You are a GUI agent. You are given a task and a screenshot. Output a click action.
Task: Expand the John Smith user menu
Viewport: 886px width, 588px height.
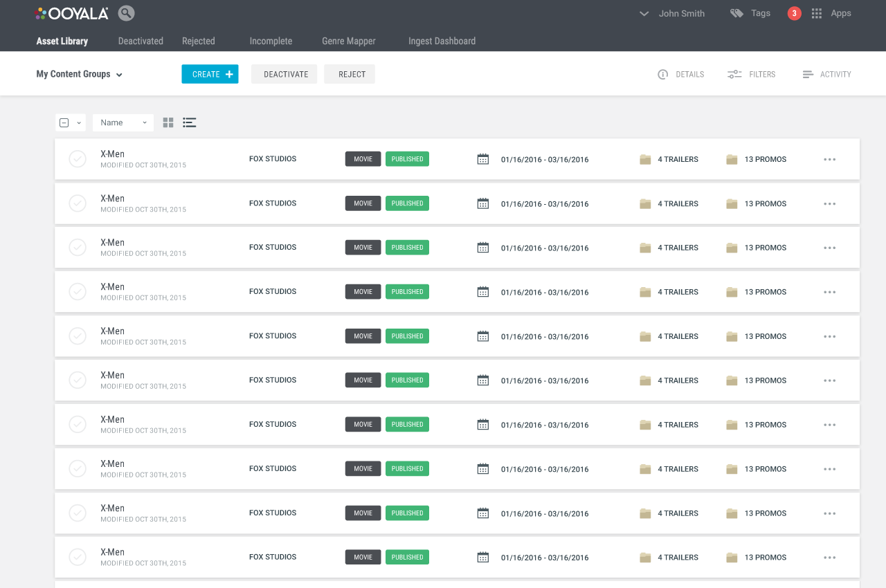[x=671, y=13]
